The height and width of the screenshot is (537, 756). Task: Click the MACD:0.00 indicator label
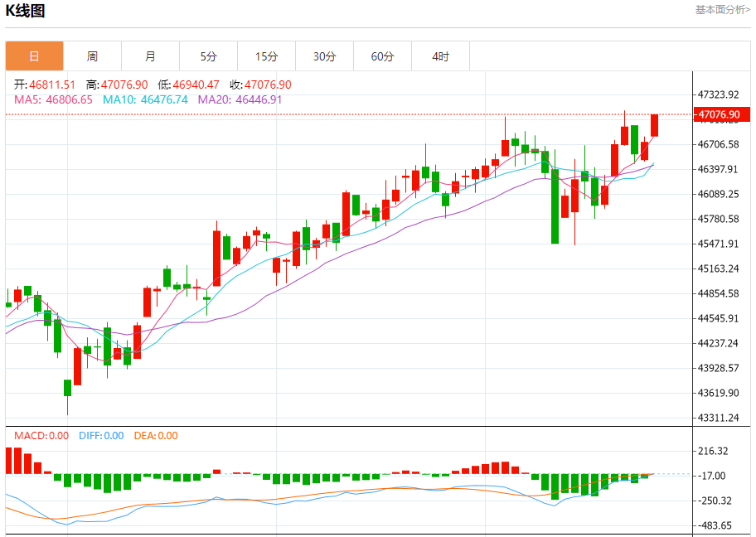coord(41,436)
